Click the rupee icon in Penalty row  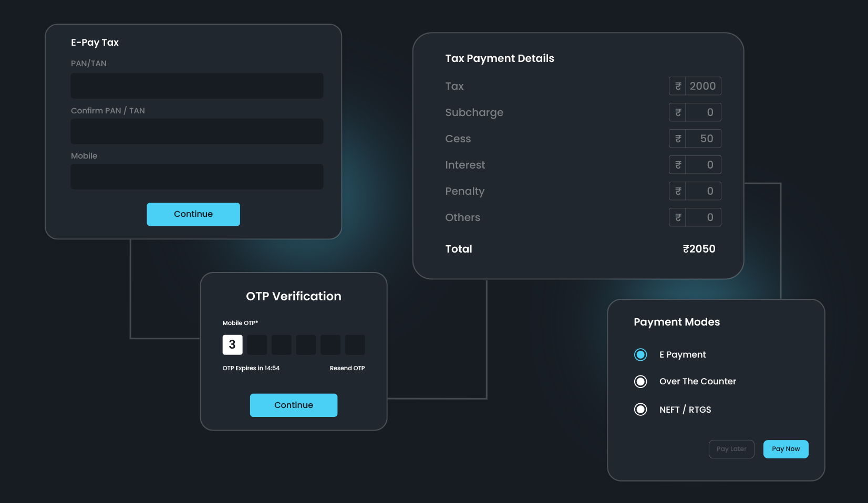678,191
